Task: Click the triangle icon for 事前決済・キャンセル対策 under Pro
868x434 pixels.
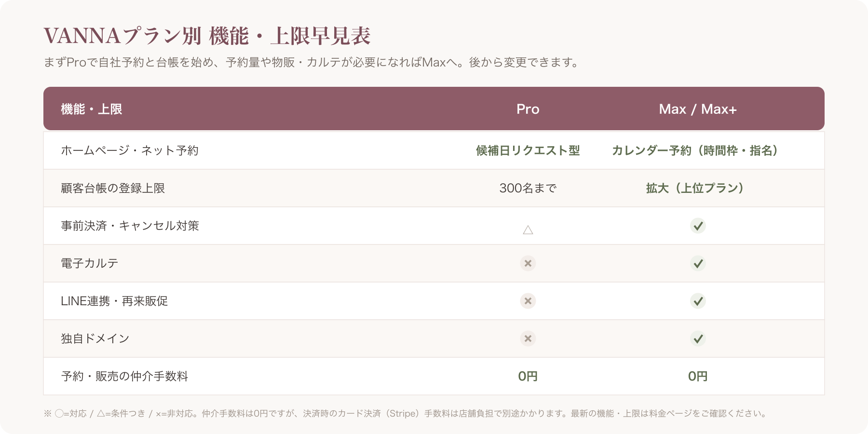Action: 528,230
